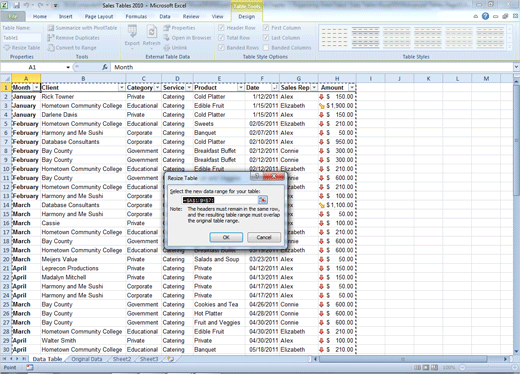Click the horizontal scrollbar right arrow
The width and height of the screenshot is (520, 374).
tap(505, 359)
